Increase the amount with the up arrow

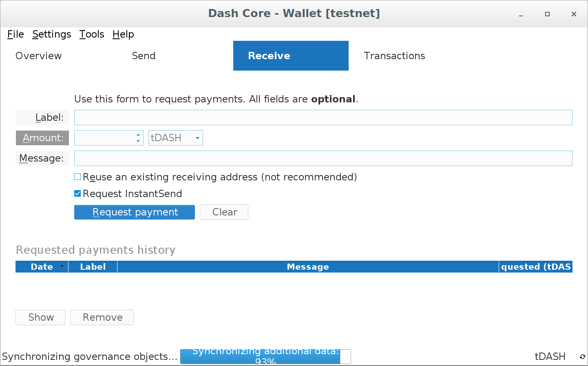pyautogui.click(x=138, y=135)
